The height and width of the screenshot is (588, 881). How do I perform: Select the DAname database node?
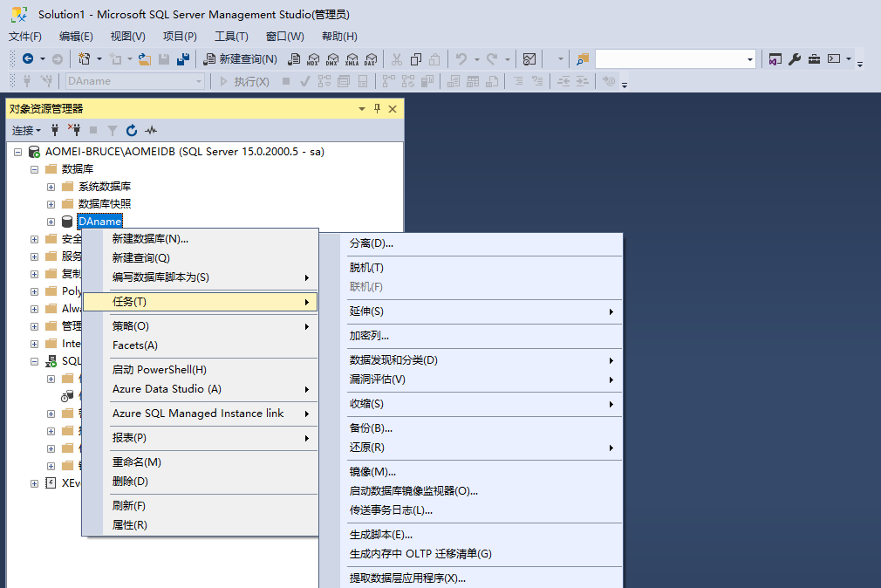point(99,222)
